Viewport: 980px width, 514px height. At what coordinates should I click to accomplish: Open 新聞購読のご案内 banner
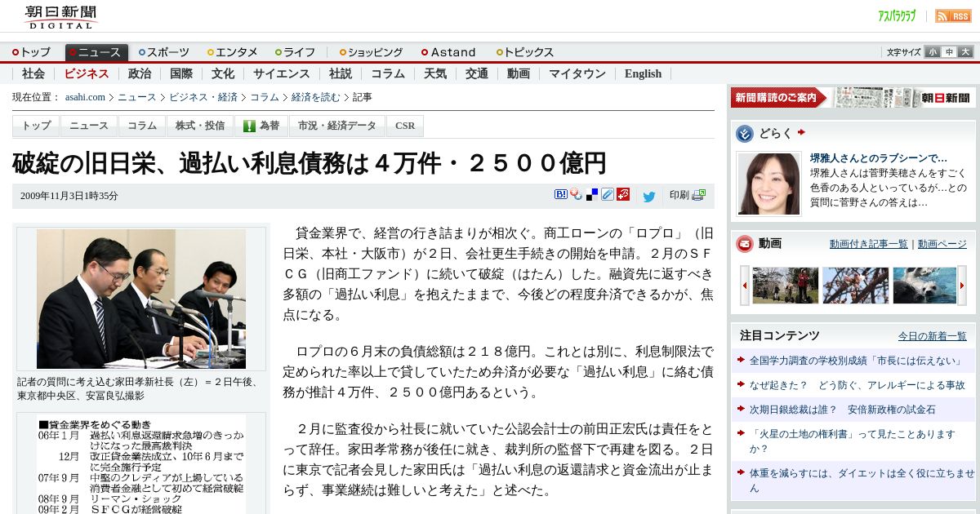(853, 98)
